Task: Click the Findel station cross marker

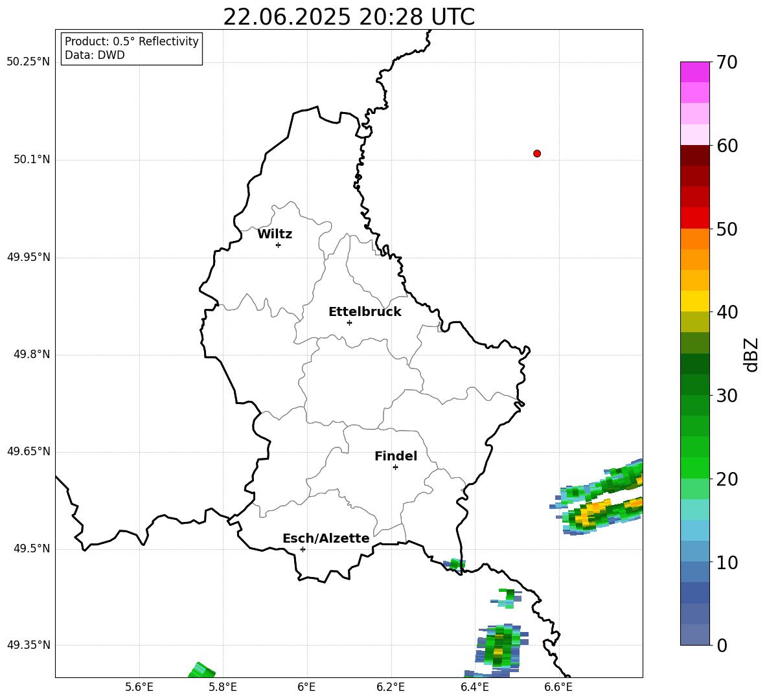Action: [395, 468]
